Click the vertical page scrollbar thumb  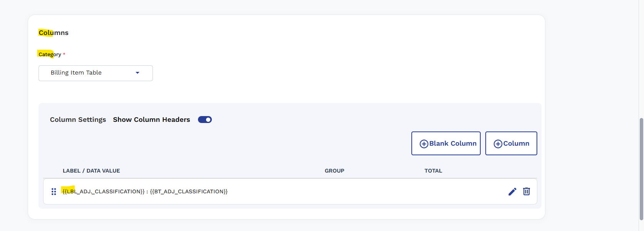point(641,169)
